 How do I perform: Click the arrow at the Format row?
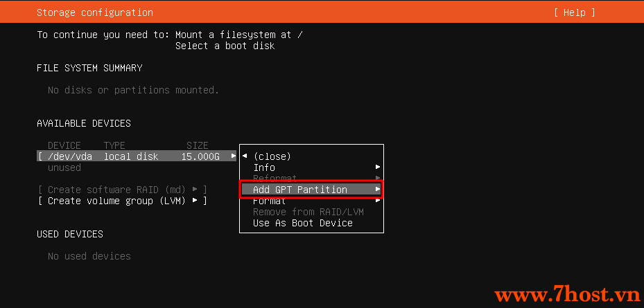click(377, 201)
